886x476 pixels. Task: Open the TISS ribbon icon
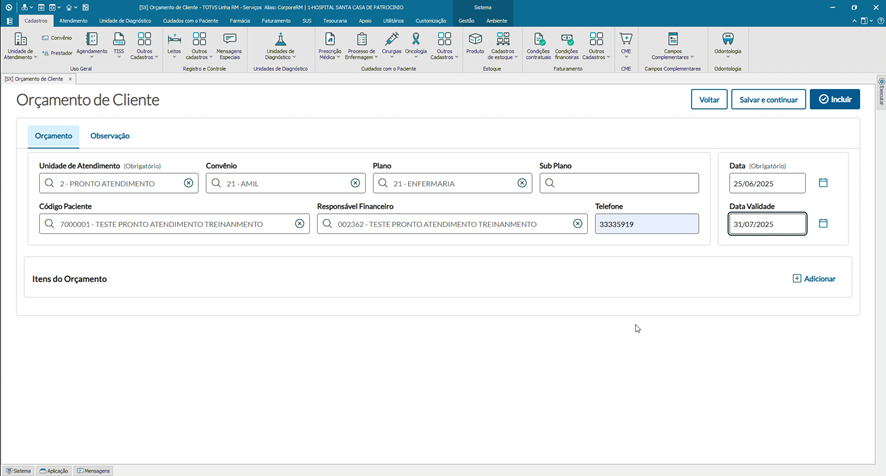tap(119, 44)
